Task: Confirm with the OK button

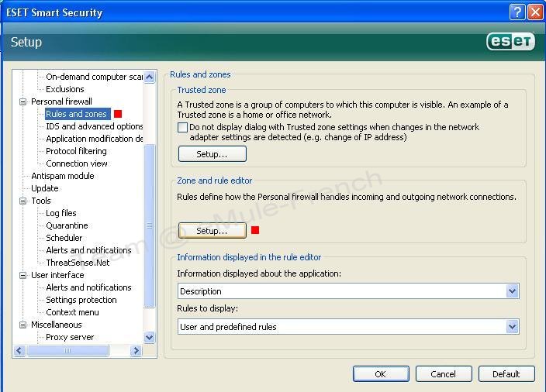Action: (x=381, y=374)
